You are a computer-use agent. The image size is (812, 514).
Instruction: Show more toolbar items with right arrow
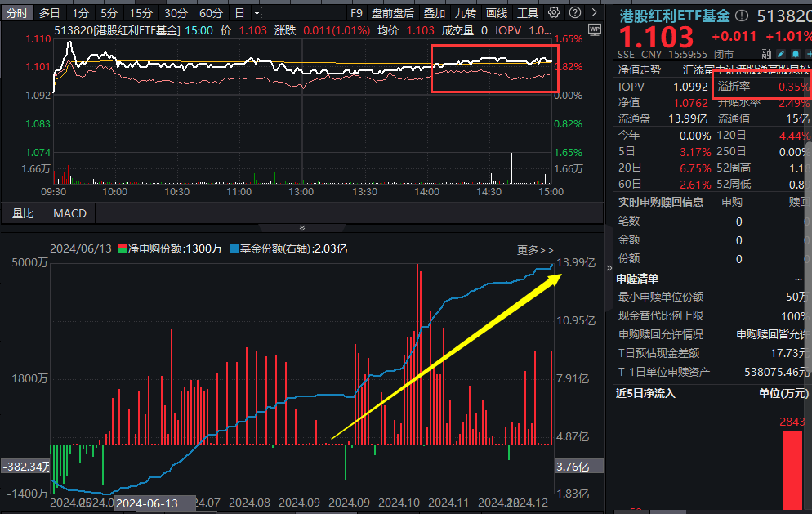pyautogui.click(x=595, y=12)
